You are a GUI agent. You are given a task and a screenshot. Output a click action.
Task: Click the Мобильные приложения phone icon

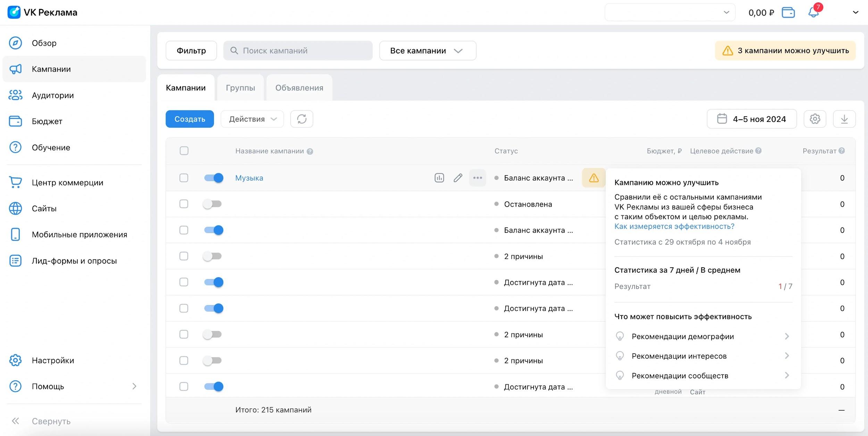15,235
